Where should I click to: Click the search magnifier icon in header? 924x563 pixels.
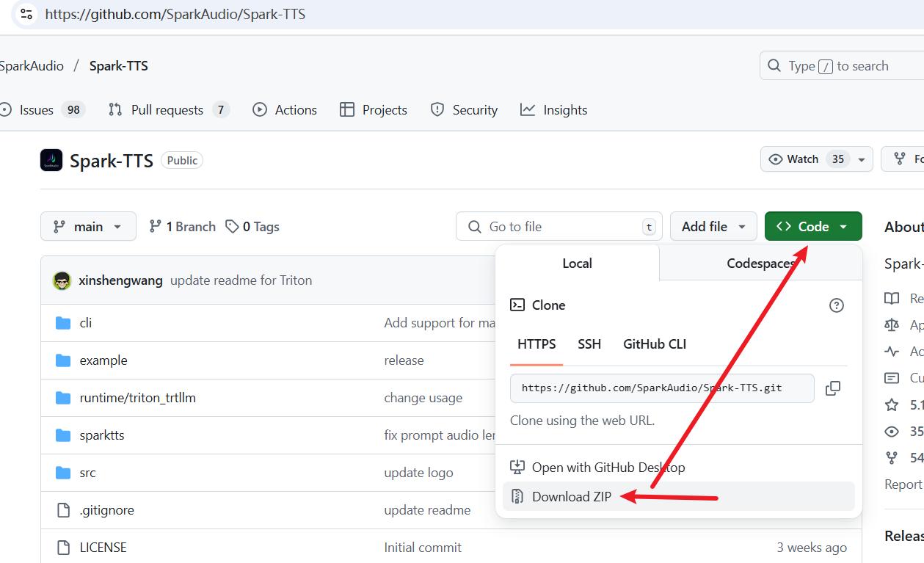(x=774, y=66)
